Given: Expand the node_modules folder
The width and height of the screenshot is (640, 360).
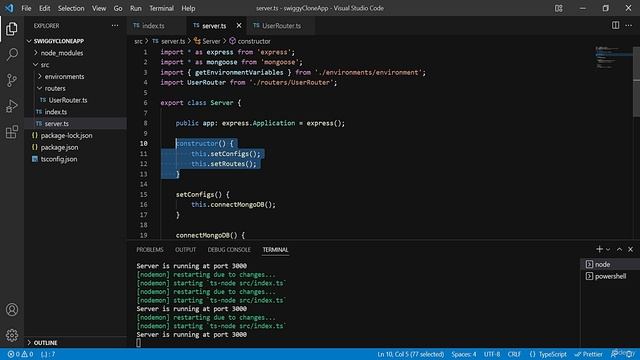Looking at the screenshot, I should (76, 53).
